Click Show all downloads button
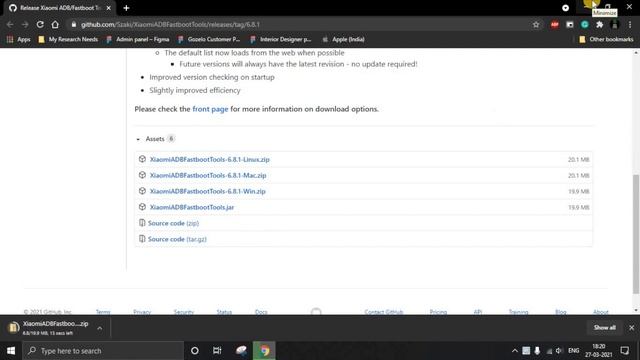Viewport: 640px width, 360px height. [604, 328]
